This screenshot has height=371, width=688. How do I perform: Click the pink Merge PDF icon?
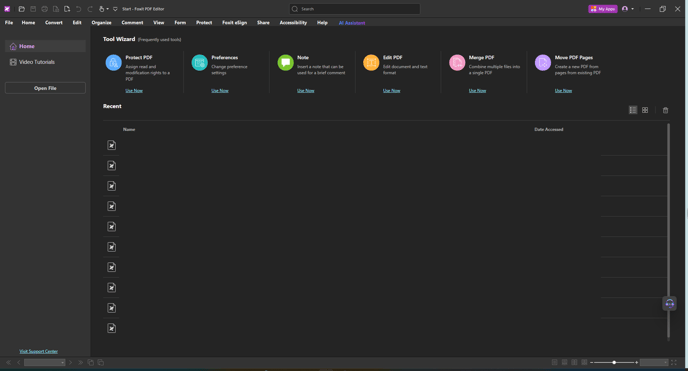[x=457, y=63]
